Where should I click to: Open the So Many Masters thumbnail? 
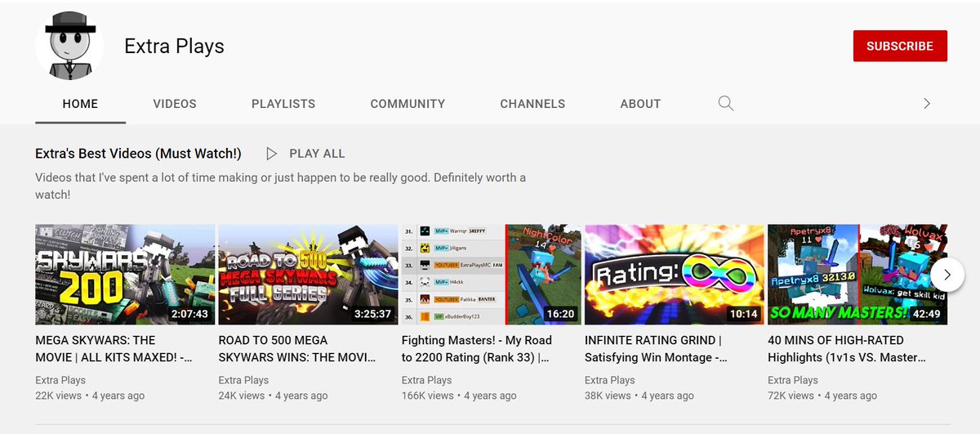[857, 275]
